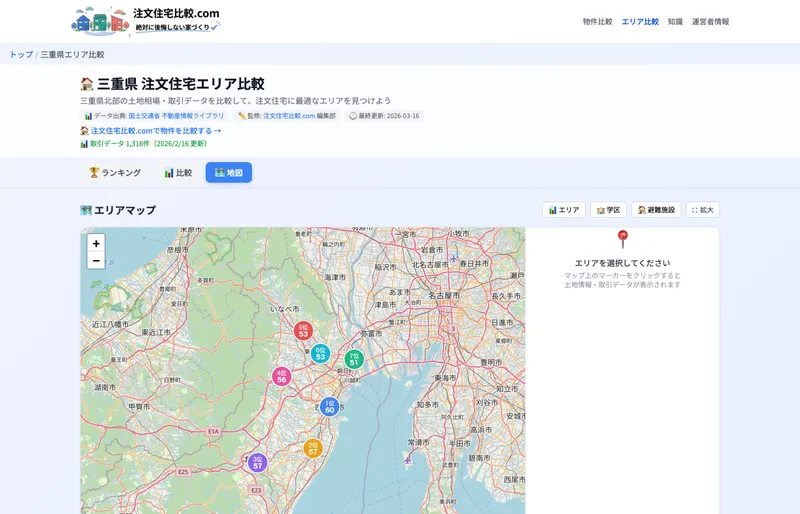Select the red 5位 marker scoring 53
Screen dimensions: 800x514
click(x=303, y=331)
